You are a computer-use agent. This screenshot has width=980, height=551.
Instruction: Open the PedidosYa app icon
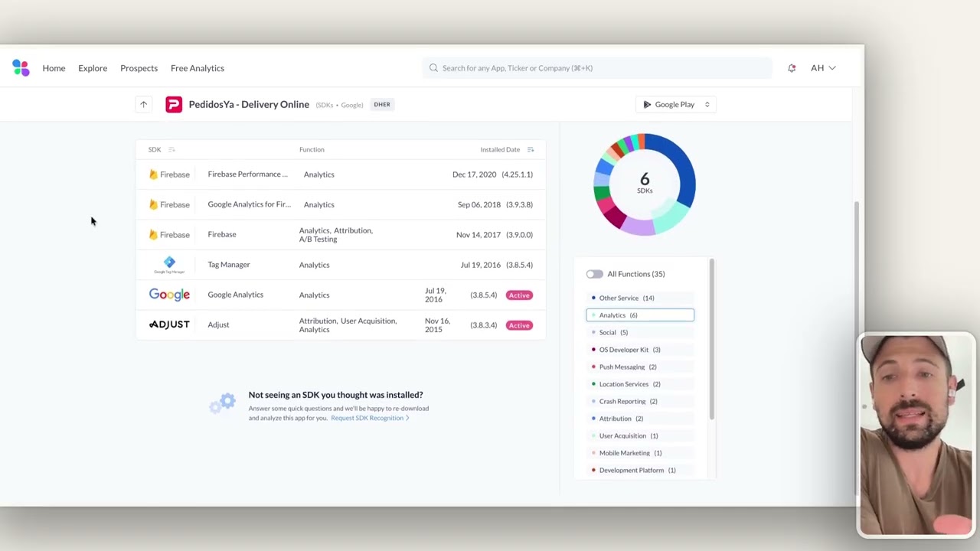[174, 105]
